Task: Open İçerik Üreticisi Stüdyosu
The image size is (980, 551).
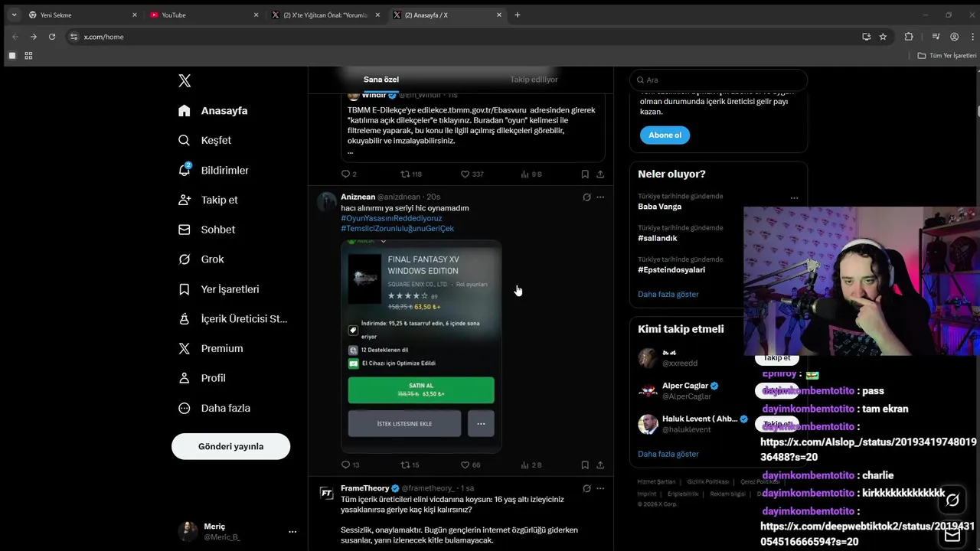Action: (232, 318)
